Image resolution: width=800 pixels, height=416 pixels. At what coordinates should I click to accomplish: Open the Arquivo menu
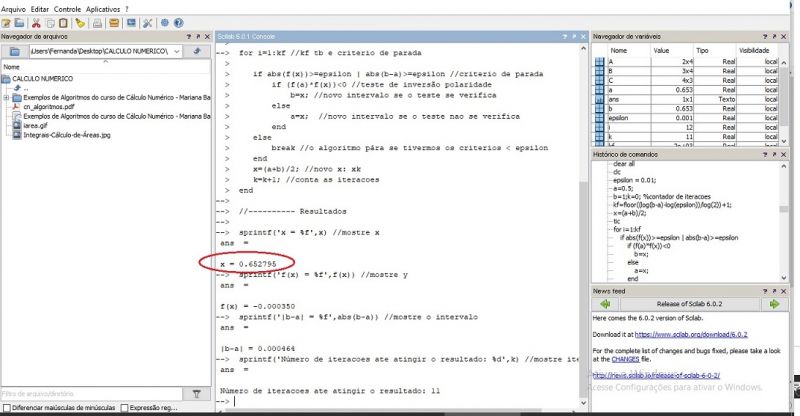pyautogui.click(x=14, y=7)
